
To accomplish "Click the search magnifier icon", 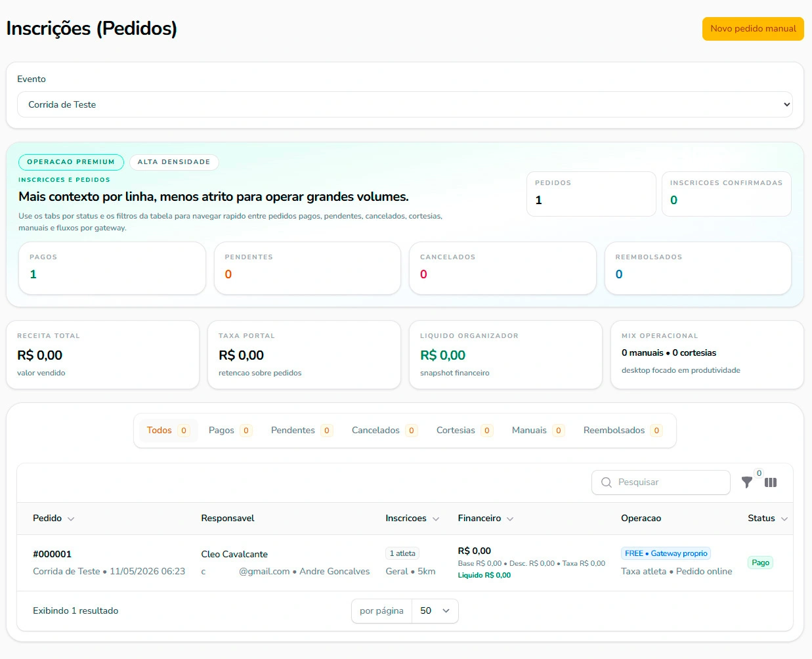I will [606, 482].
